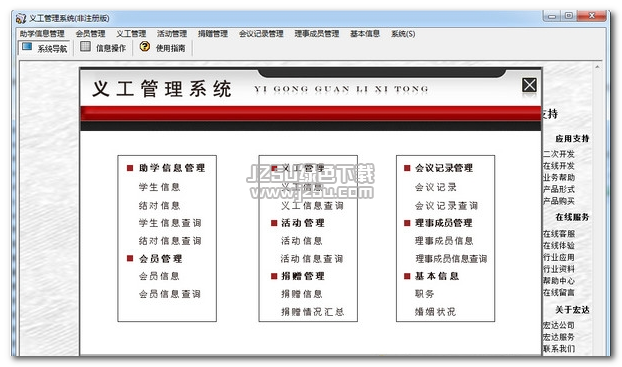Viewport: 622px width, 367px height.
Task: Open the 活动管理 menu in menu bar
Action: [172, 34]
